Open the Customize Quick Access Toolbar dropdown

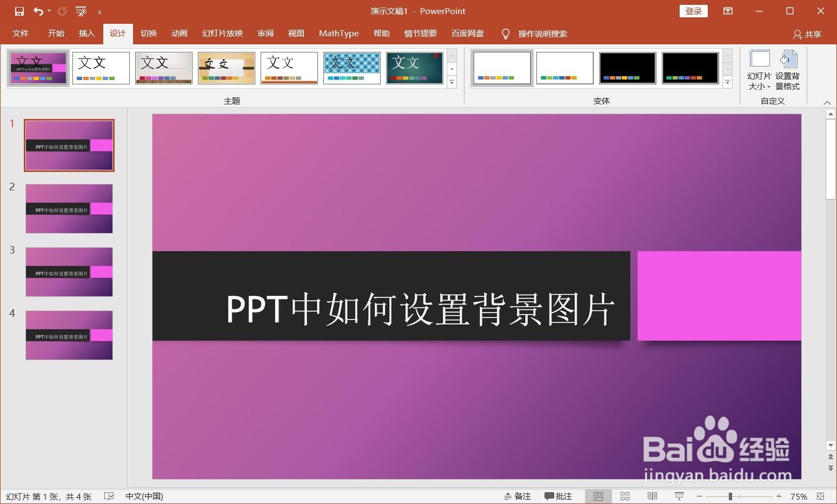point(99,11)
